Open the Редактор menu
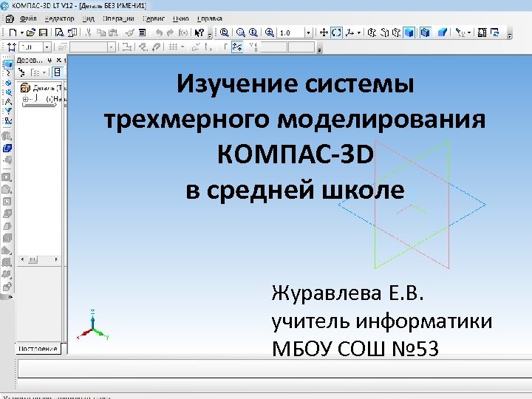 (59, 18)
